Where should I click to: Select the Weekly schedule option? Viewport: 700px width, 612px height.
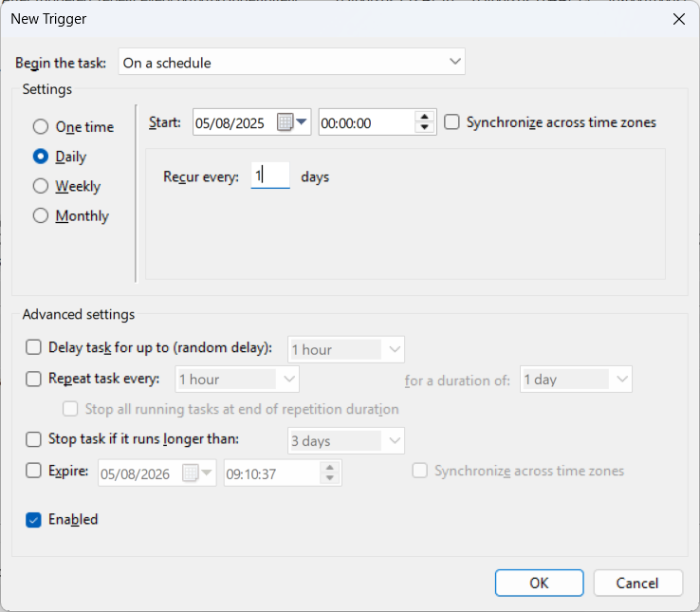(41, 186)
